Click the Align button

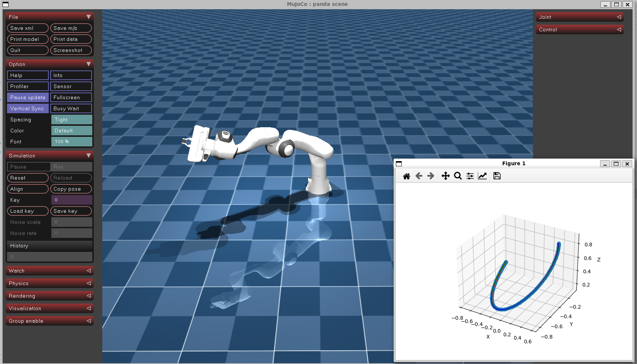pyautogui.click(x=28, y=189)
